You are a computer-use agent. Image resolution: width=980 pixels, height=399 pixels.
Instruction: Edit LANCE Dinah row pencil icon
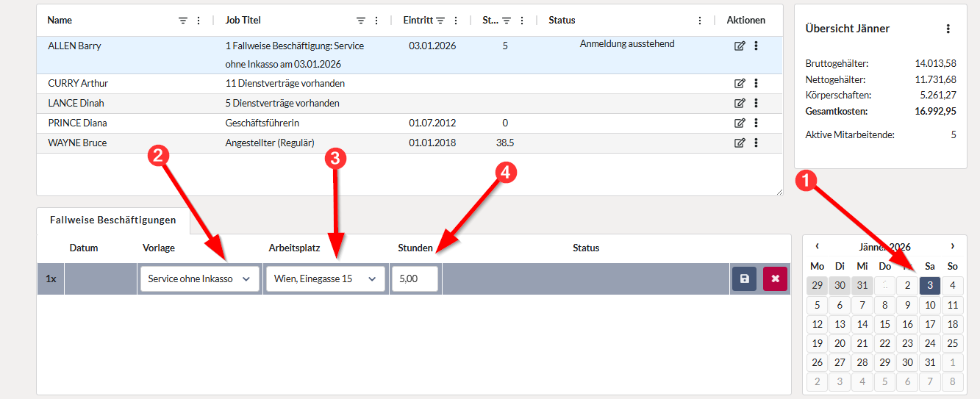coord(740,103)
